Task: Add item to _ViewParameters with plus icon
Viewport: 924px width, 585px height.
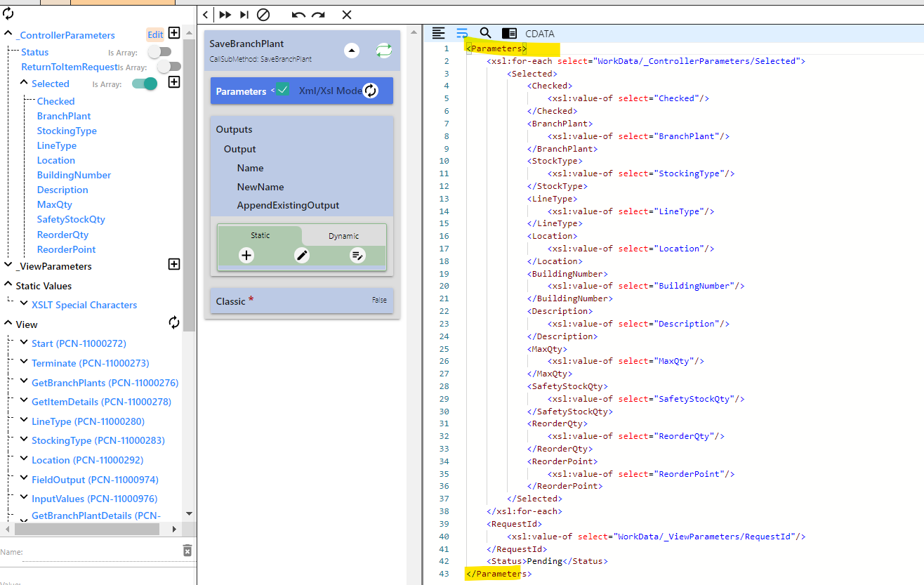Action: click(x=174, y=264)
